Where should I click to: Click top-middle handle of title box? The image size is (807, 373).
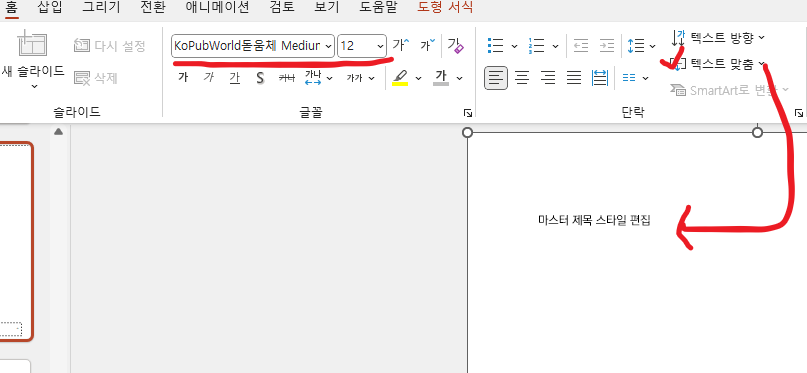click(758, 133)
